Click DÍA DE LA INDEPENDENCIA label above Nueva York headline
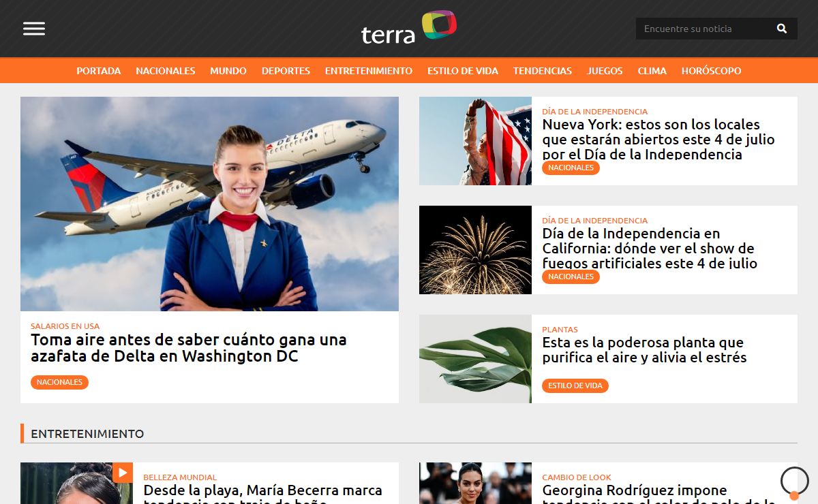Image resolution: width=818 pixels, height=504 pixels. (x=594, y=112)
